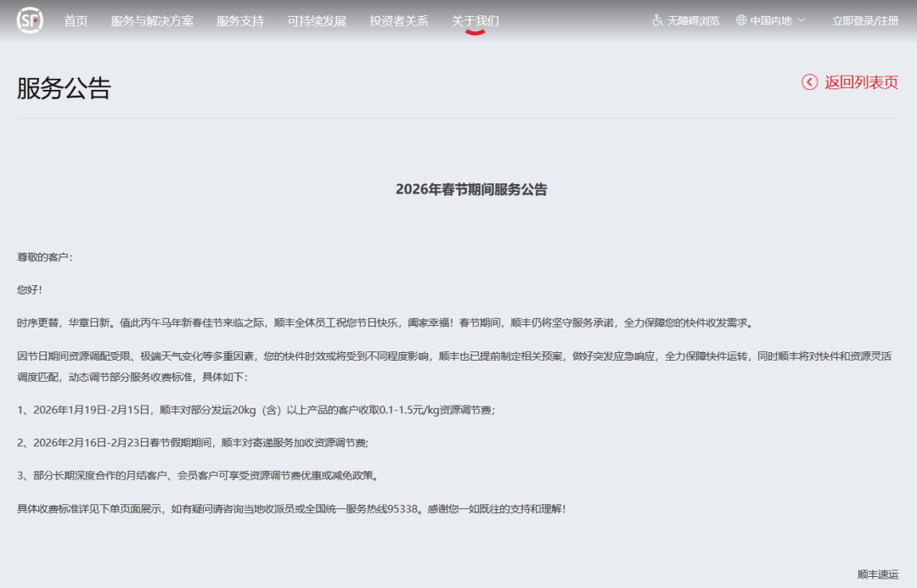Click the globe region icon
Screen dimensions: 917x588
coord(741,20)
